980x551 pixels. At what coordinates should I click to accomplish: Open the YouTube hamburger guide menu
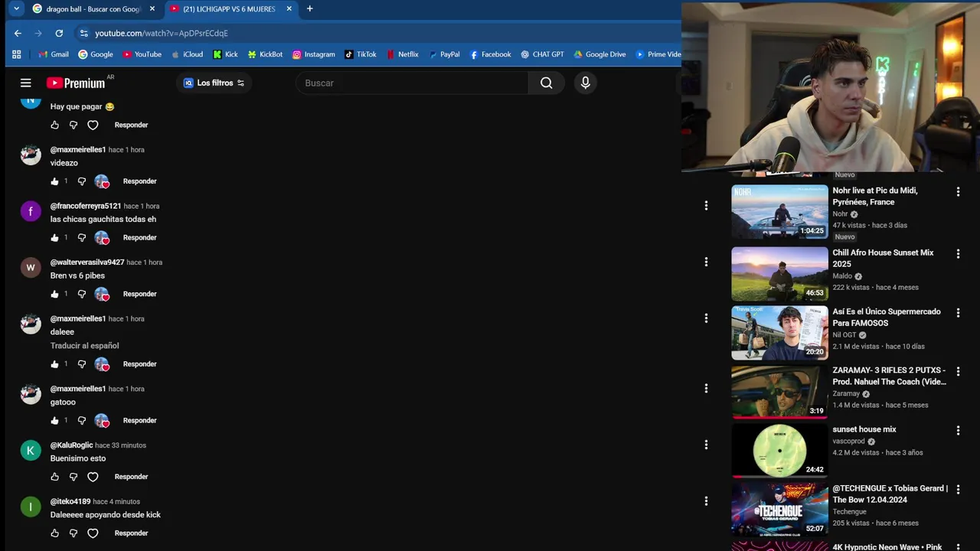(x=26, y=83)
